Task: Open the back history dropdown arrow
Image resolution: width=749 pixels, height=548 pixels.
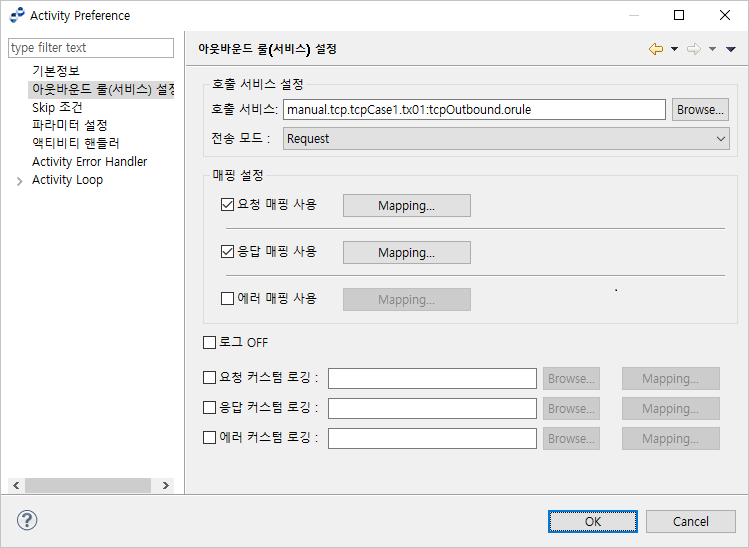Action: pos(674,49)
